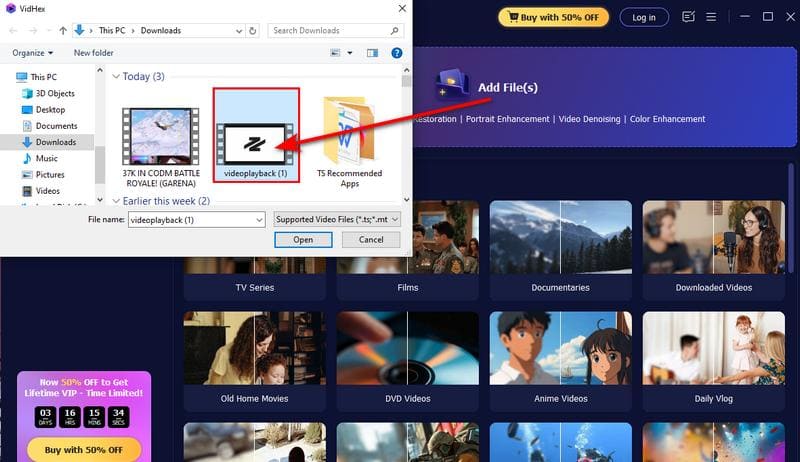Click the Log in button
The width and height of the screenshot is (800, 462).
tap(644, 17)
